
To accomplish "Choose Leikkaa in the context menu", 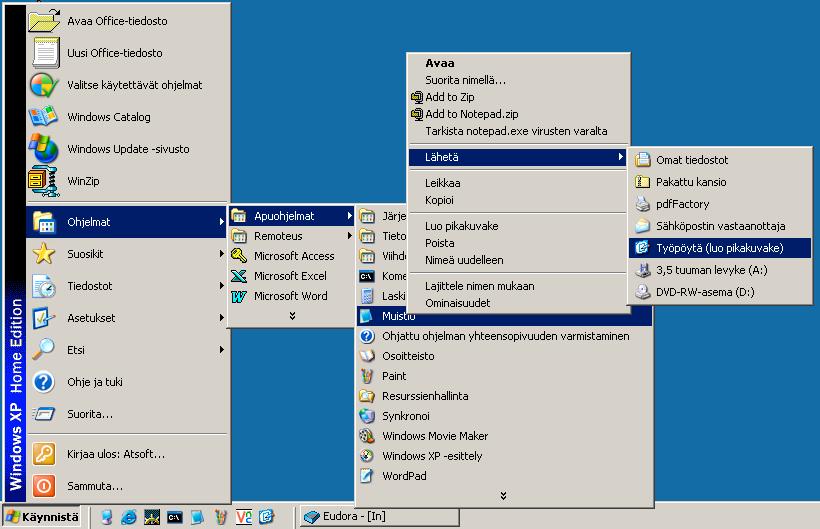I will pyautogui.click(x=442, y=183).
